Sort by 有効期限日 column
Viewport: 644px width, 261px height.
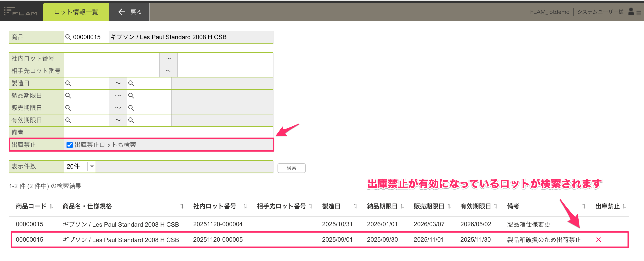point(496,206)
